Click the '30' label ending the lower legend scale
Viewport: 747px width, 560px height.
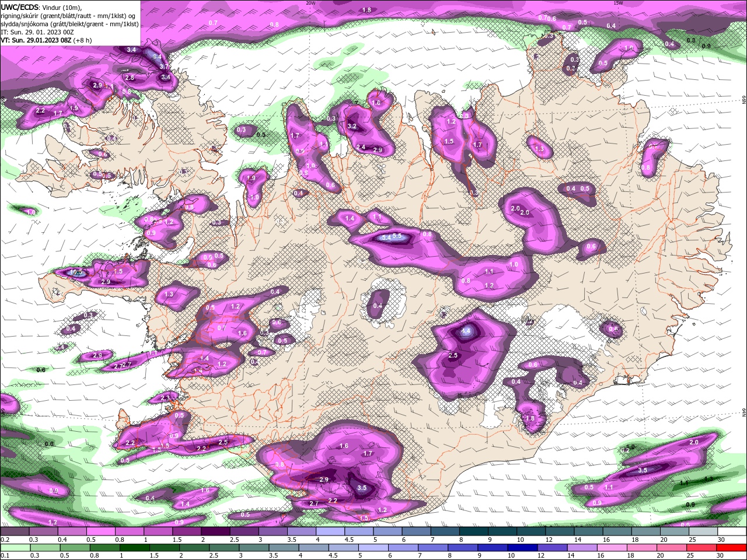pyautogui.click(x=720, y=555)
